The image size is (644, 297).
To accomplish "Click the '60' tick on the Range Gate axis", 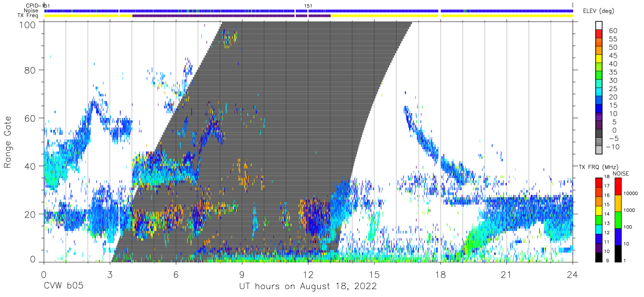I will point(31,118).
